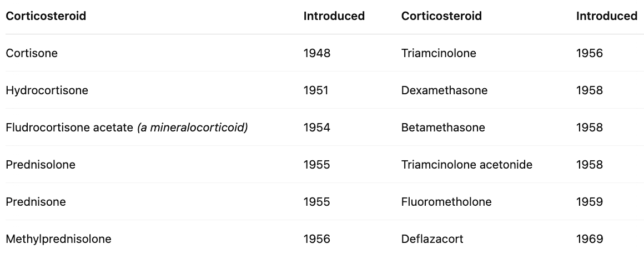Click the first Corticosteroid column header
This screenshot has height=254, width=644.
coord(46,16)
